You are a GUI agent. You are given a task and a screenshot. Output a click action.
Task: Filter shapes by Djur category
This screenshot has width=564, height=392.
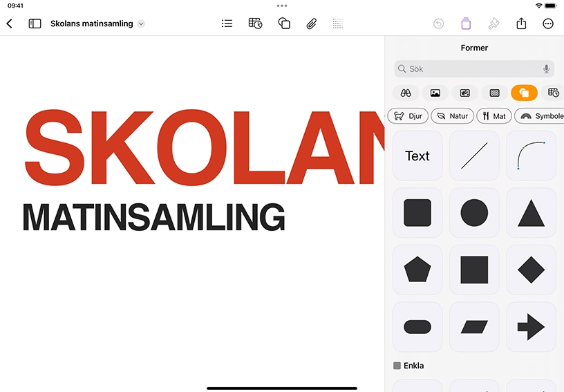[408, 115]
